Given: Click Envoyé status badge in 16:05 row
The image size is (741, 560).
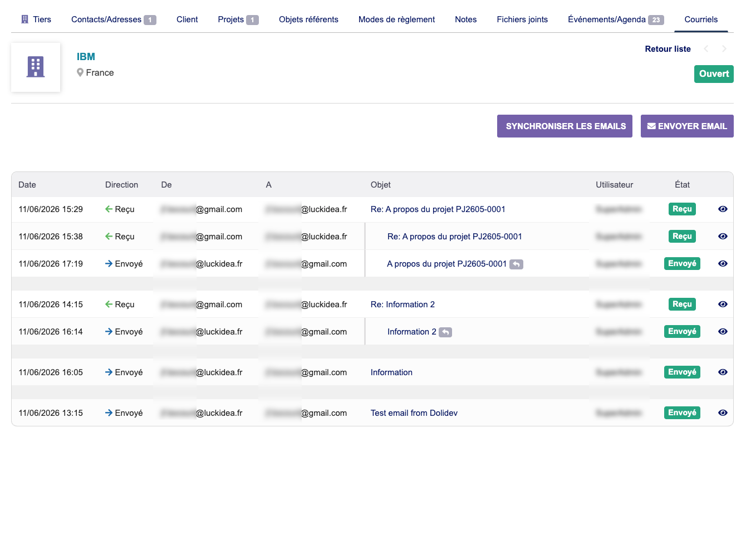Looking at the screenshot, I should (682, 372).
